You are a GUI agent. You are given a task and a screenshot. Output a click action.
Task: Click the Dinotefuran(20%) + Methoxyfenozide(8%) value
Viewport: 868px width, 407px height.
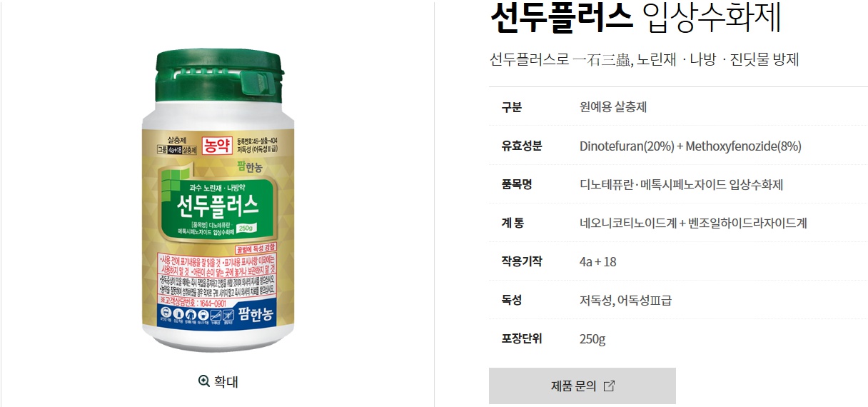tap(690, 146)
